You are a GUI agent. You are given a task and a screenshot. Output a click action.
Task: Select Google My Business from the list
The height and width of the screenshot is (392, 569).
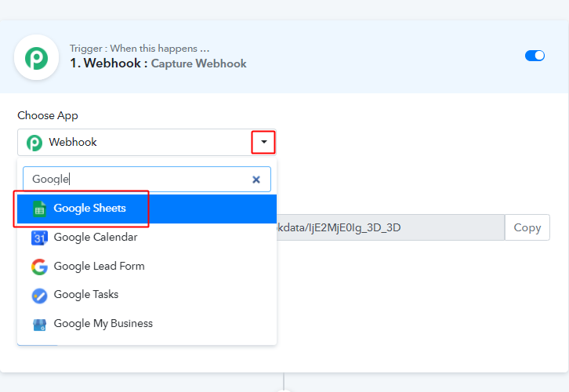click(147, 324)
